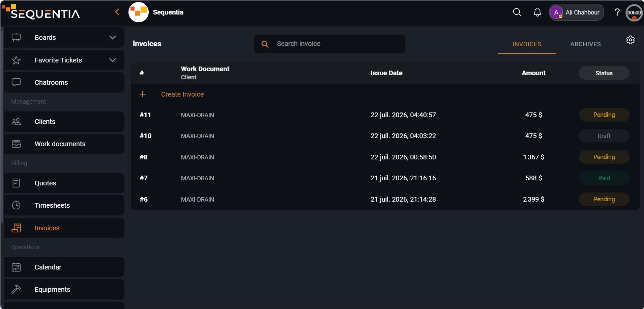Image resolution: width=644 pixels, height=309 pixels.
Task: Open Ali Chahbour user menu
Action: click(577, 12)
